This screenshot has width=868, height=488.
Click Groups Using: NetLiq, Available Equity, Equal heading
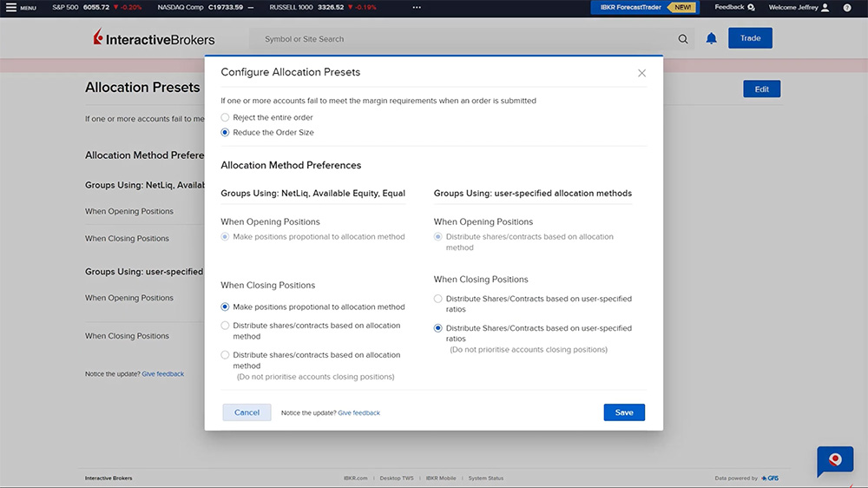312,194
